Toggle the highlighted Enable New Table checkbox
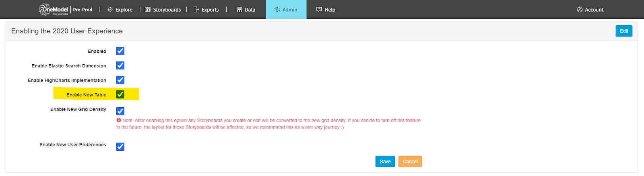The width and height of the screenshot is (644, 176). [120, 94]
